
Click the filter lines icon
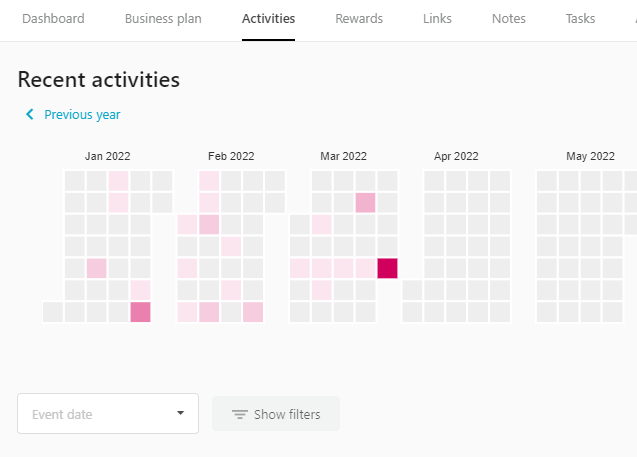coord(239,414)
